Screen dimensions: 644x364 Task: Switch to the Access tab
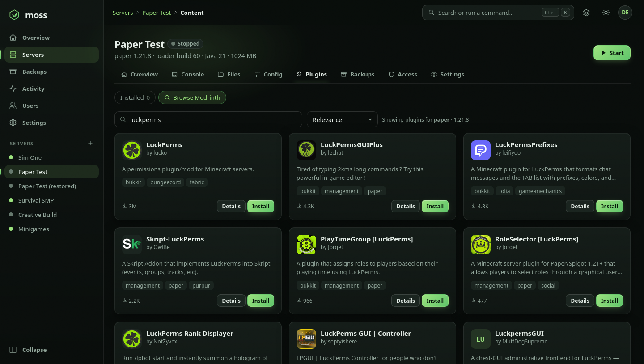pos(402,74)
